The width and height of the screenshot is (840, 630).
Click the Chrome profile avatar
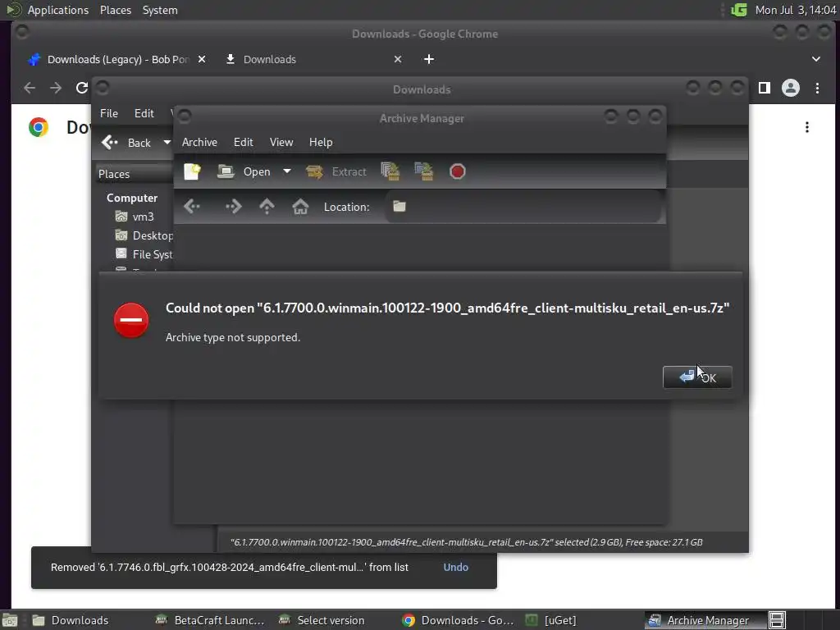point(790,88)
